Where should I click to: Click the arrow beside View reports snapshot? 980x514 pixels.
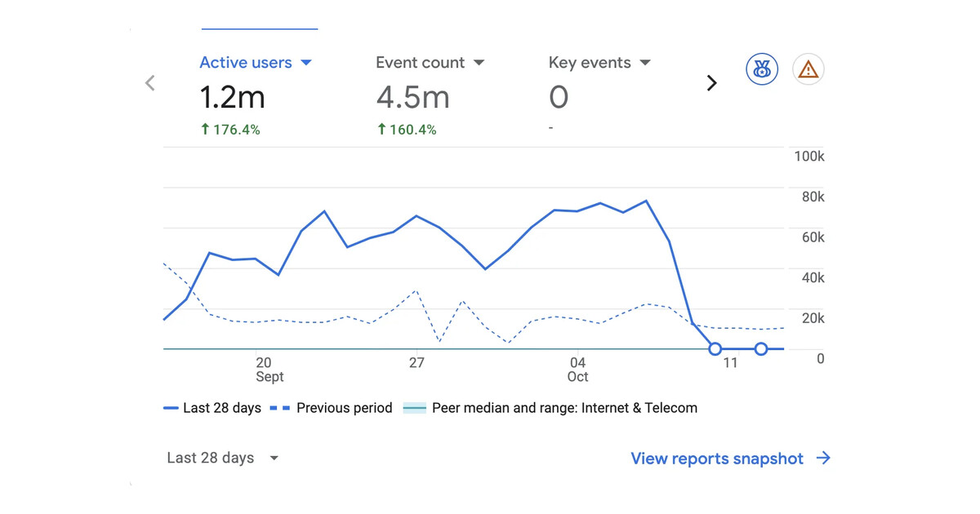pos(823,459)
